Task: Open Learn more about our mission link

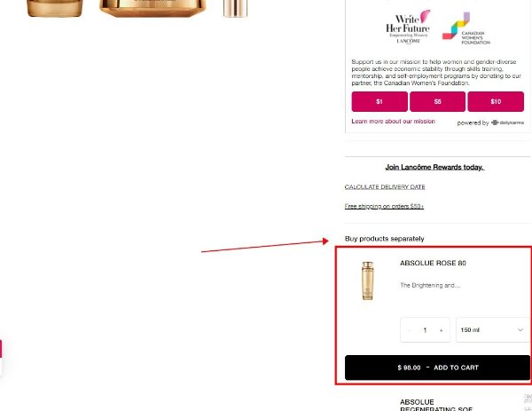Action: pos(393,122)
